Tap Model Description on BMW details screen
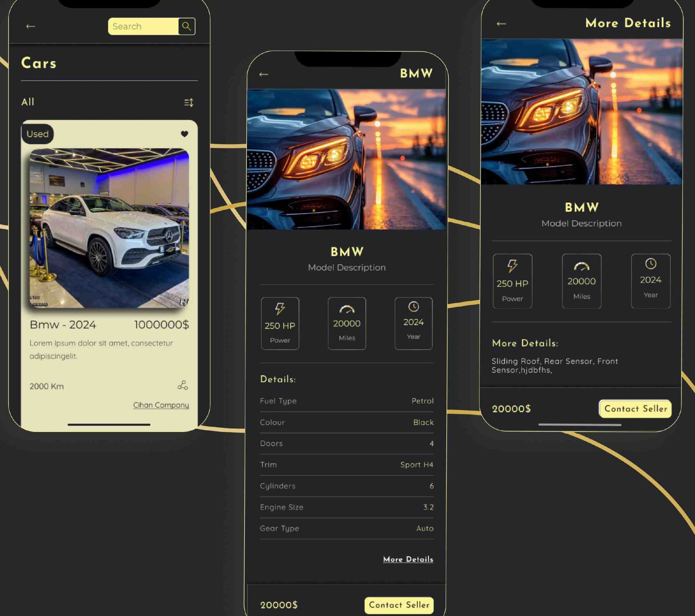695x616 pixels. 347,267
